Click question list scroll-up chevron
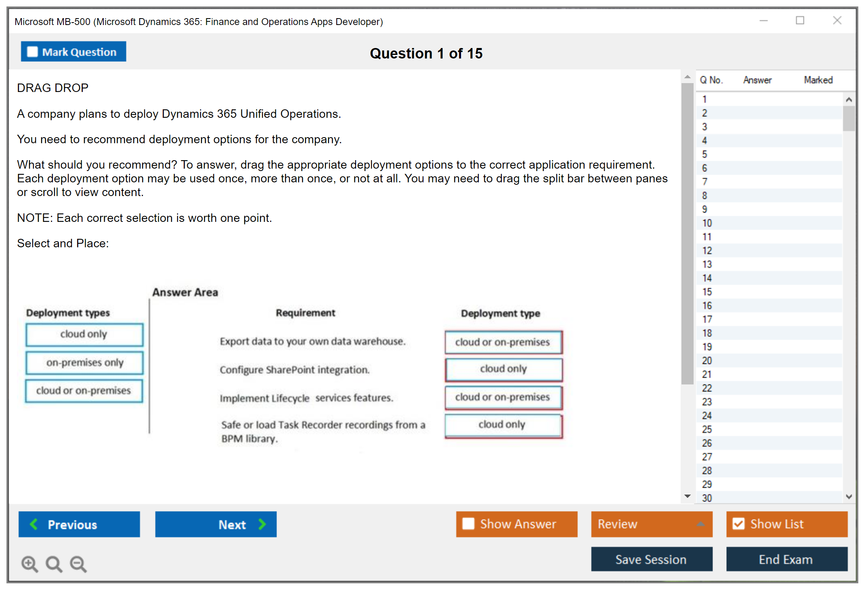 [x=849, y=100]
